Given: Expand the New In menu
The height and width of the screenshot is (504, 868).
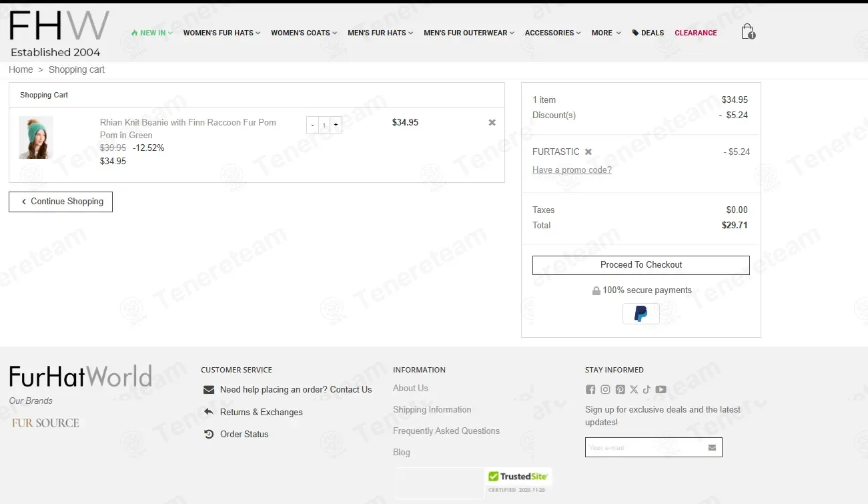Looking at the screenshot, I should [x=152, y=33].
